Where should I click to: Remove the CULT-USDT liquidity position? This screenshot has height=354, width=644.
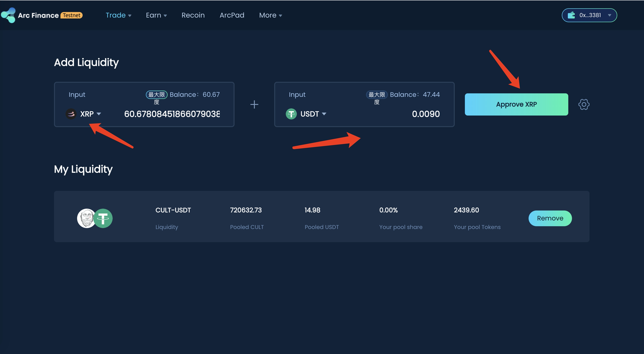click(x=550, y=218)
